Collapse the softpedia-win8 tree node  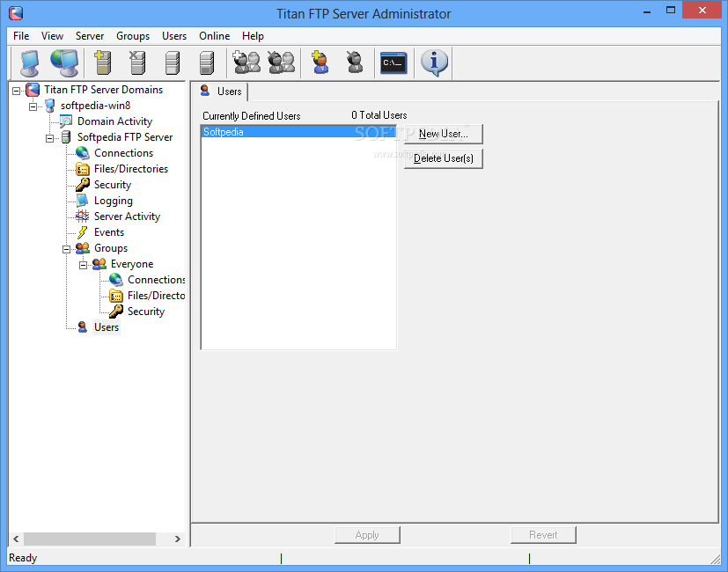[x=33, y=106]
